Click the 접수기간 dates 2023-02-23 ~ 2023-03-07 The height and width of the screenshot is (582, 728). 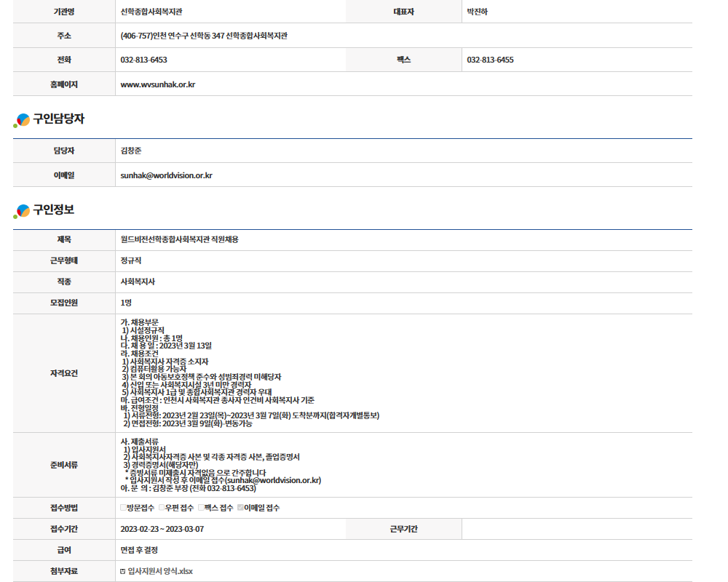click(x=162, y=529)
